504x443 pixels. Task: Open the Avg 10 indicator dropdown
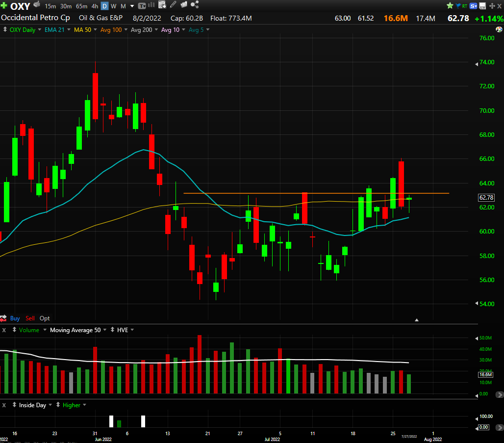[183, 29]
